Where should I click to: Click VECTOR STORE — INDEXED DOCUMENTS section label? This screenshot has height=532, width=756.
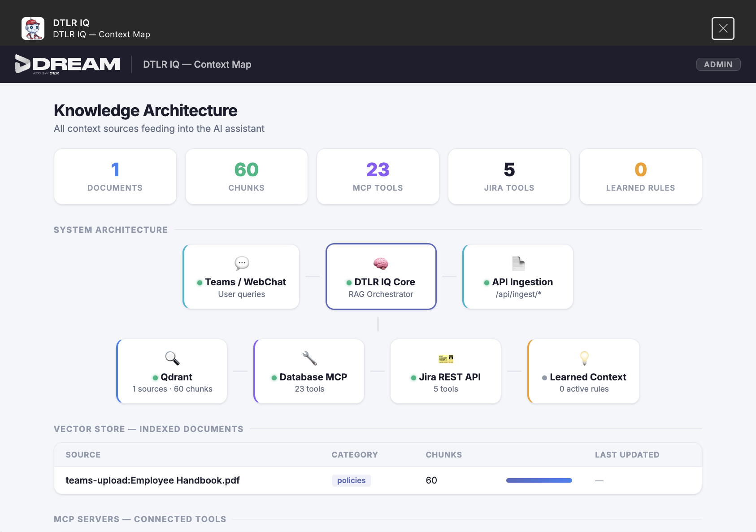point(148,429)
